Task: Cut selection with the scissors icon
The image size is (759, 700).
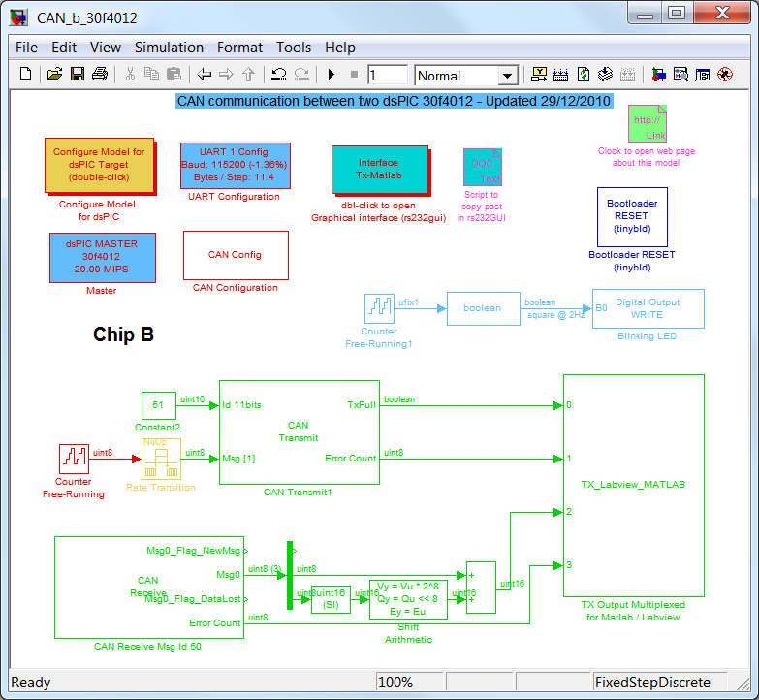Action: pyautogui.click(x=130, y=75)
